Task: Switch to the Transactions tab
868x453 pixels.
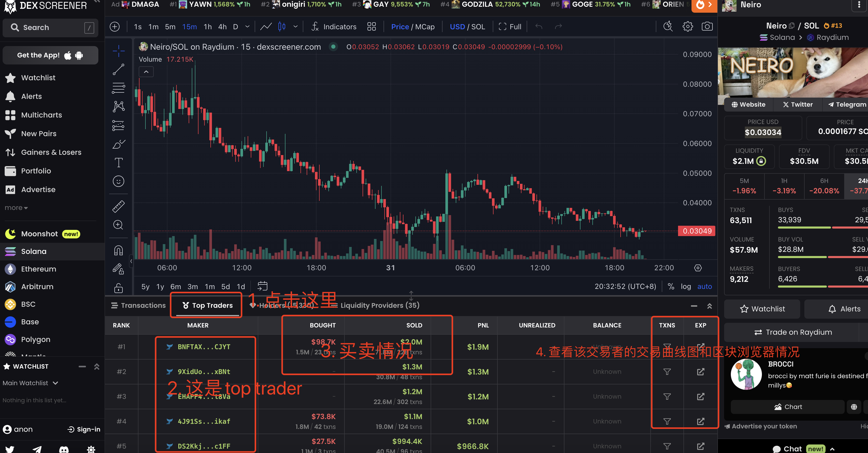Action: (138, 305)
